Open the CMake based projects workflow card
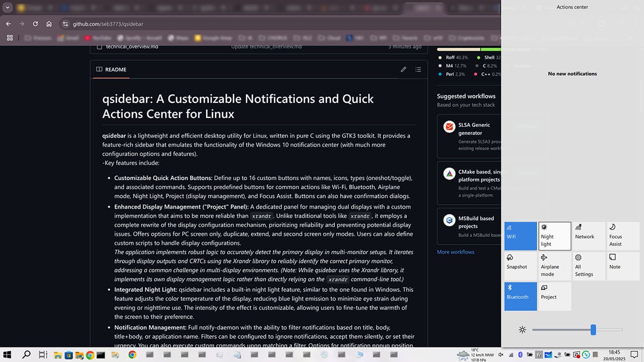This screenshot has height=362, width=644. [x=469, y=183]
